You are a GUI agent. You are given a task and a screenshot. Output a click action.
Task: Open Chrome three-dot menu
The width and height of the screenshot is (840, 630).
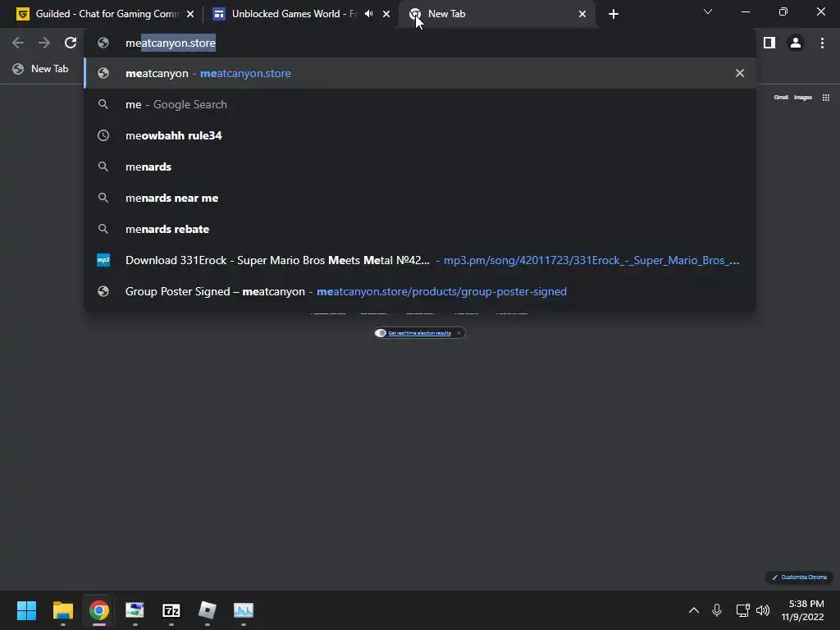click(x=822, y=43)
